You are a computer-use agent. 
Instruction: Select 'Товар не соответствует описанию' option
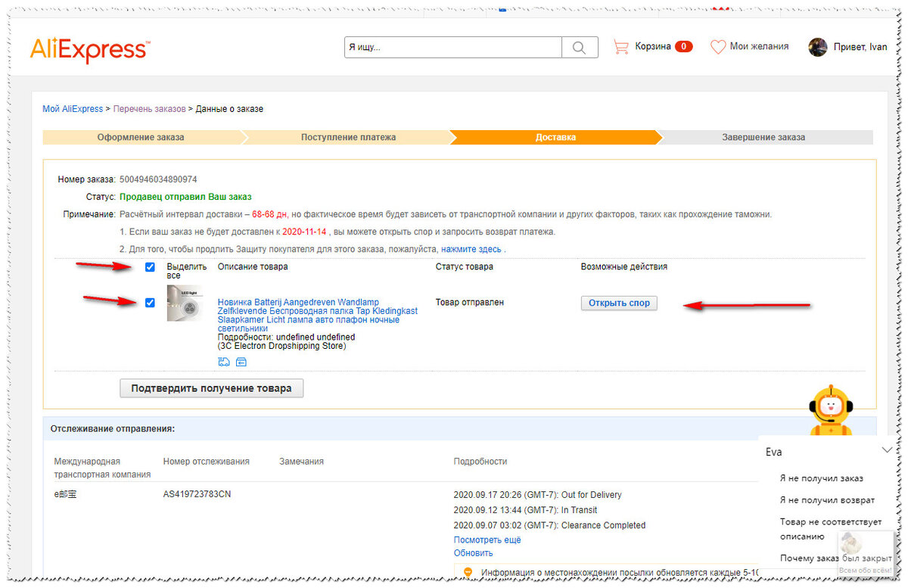point(831,529)
